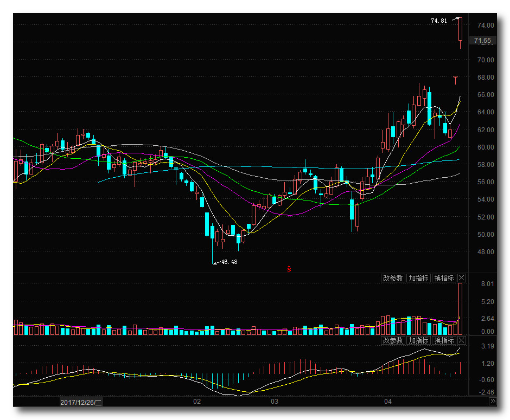
Task: Open 加指标 in the volume panel
Action: pos(418,278)
